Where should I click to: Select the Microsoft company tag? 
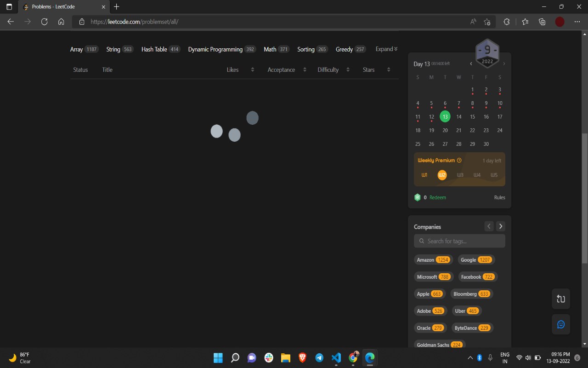pyautogui.click(x=434, y=277)
